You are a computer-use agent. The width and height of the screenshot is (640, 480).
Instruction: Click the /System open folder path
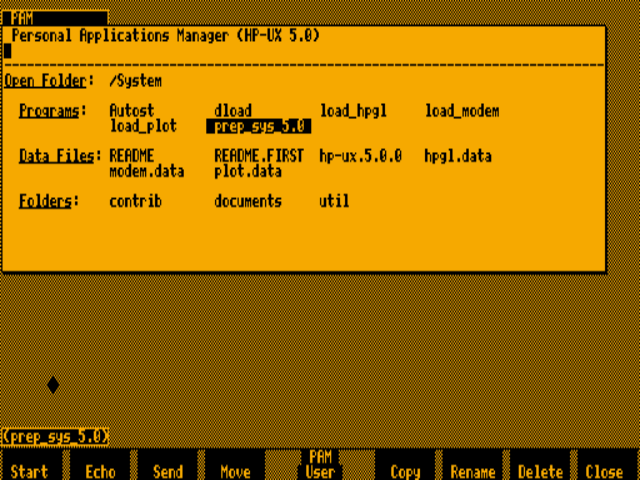click(136, 81)
